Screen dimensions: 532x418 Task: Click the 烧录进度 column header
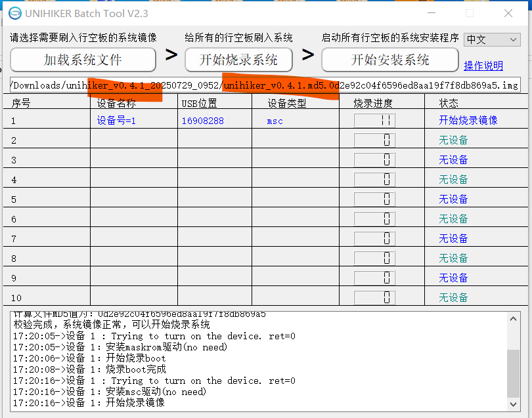(x=373, y=103)
